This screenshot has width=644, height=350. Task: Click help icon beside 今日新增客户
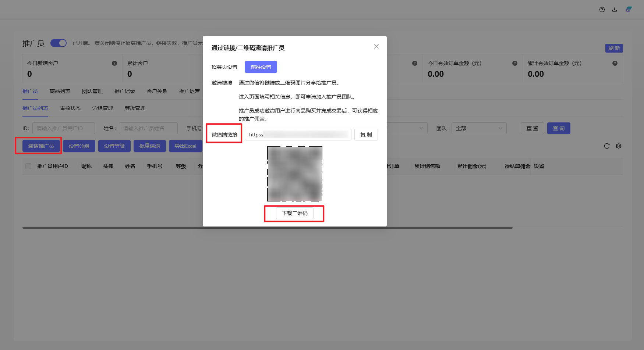tap(114, 63)
